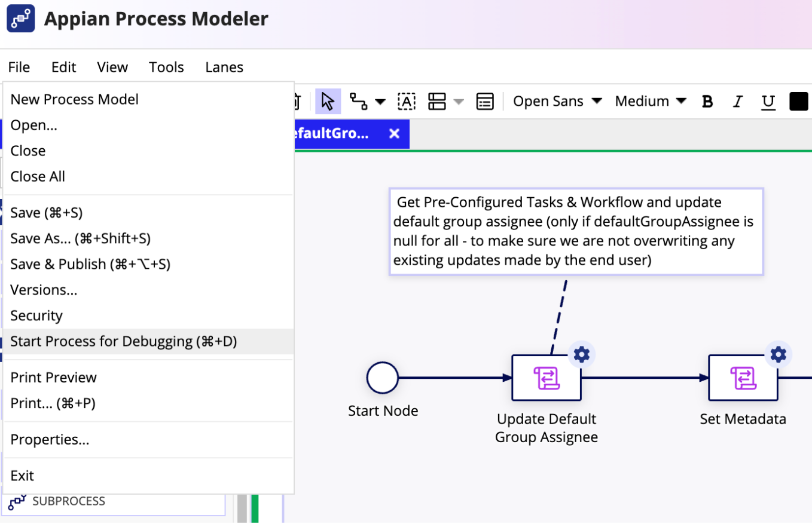The width and height of the screenshot is (812, 527).
Task: Select the Set Metadata script node
Action: 743,378
